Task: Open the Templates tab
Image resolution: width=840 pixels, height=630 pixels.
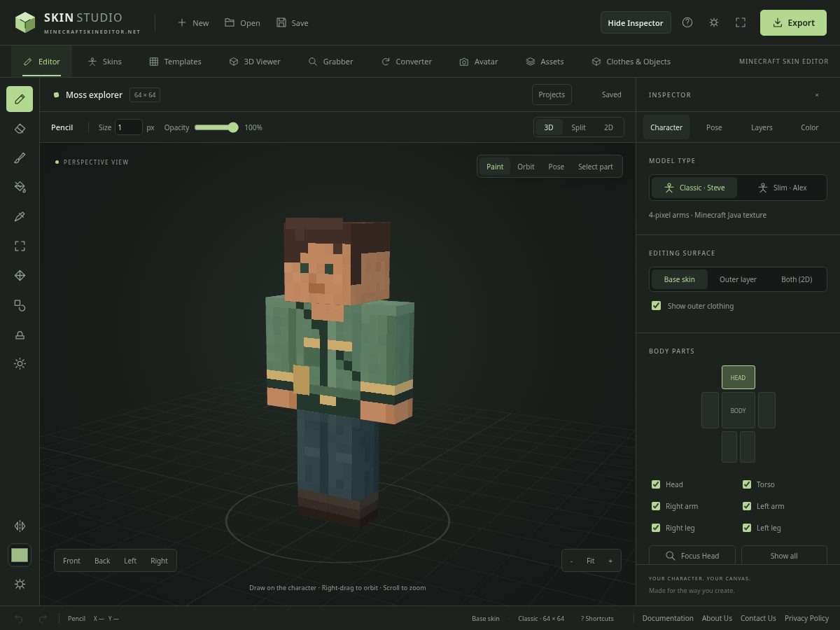Action: pyautogui.click(x=175, y=62)
